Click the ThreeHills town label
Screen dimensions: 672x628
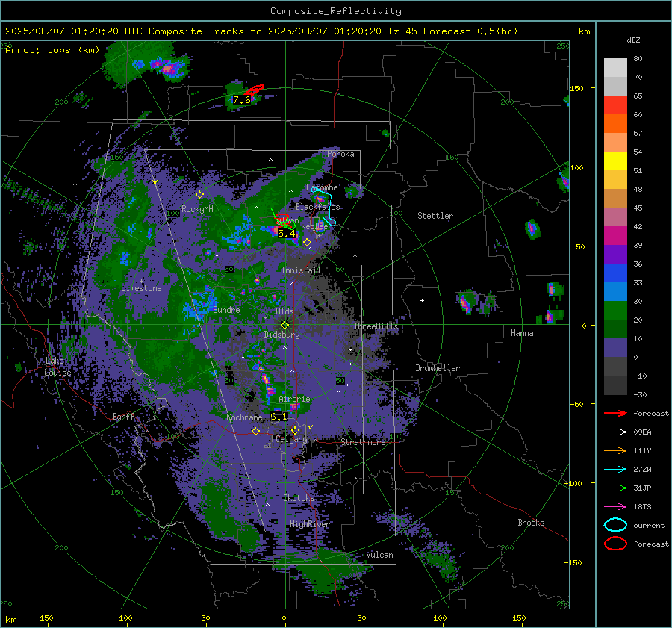point(376,326)
